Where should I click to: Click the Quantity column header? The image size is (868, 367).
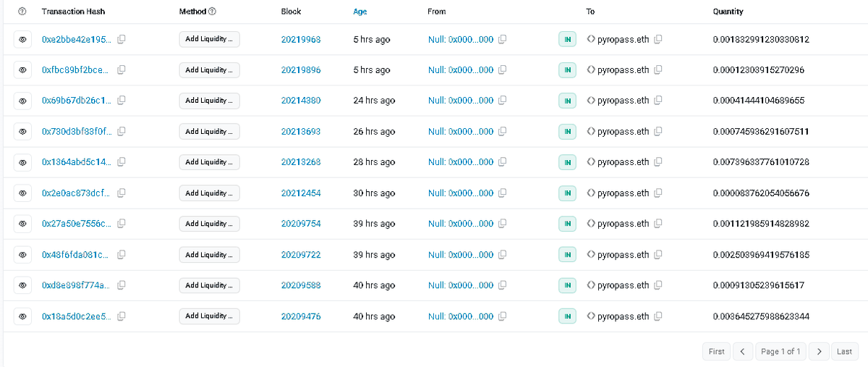[728, 12]
